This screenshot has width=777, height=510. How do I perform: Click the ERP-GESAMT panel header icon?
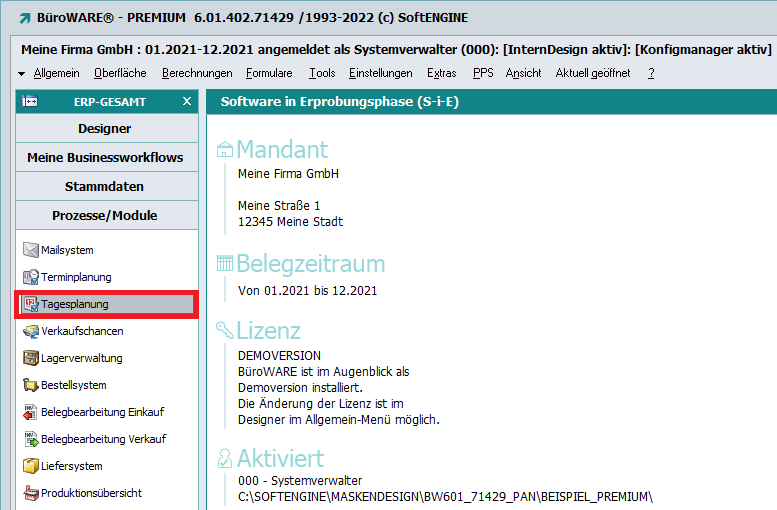coord(30,101)
